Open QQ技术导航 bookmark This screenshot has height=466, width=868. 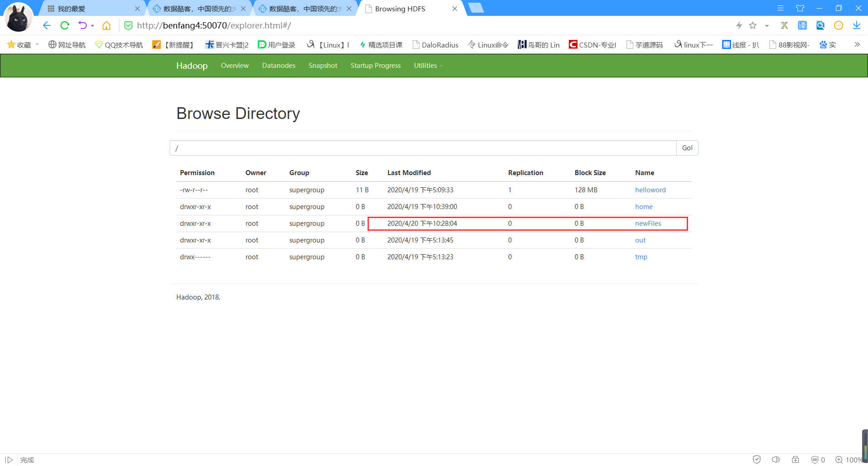[119, 45]
